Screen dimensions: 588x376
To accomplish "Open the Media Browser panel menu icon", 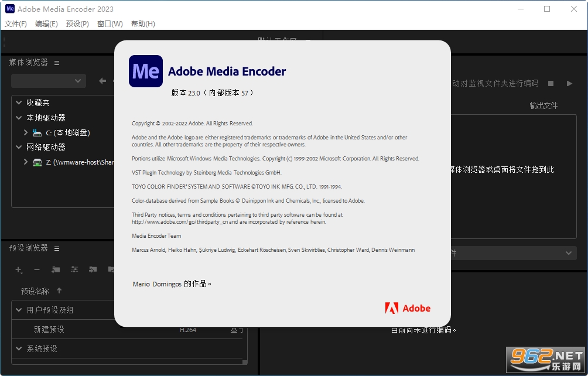I will click(57, 63).
